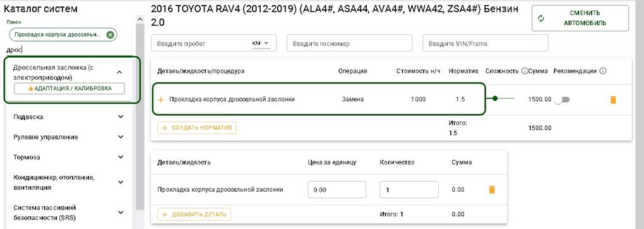644x229 pixels.
Task: Click Итого: 1 in parts table
Action: 391,214
